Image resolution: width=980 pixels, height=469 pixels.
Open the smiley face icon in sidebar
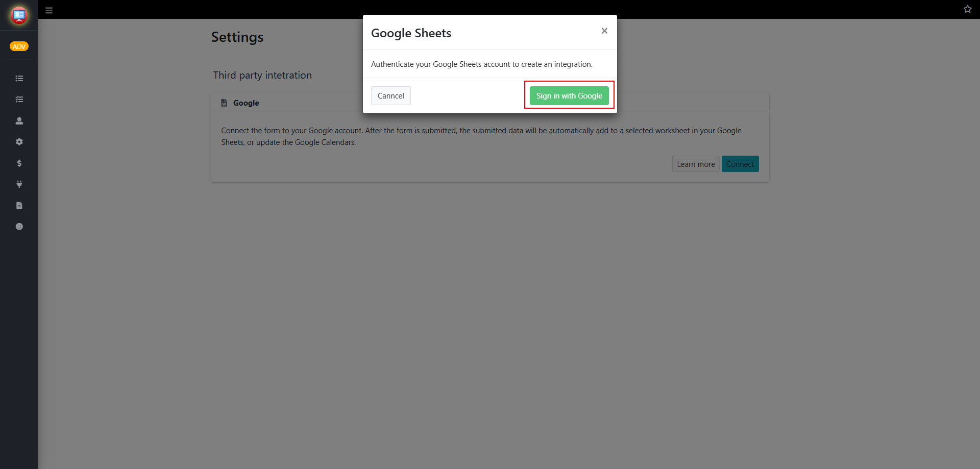tap(19, 227)
